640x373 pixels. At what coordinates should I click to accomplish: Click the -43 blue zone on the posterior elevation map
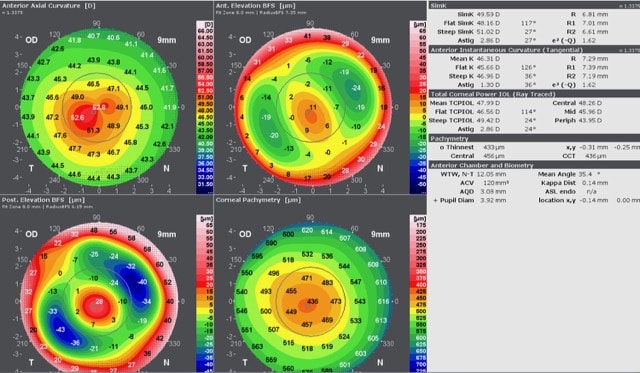point(60,329)
